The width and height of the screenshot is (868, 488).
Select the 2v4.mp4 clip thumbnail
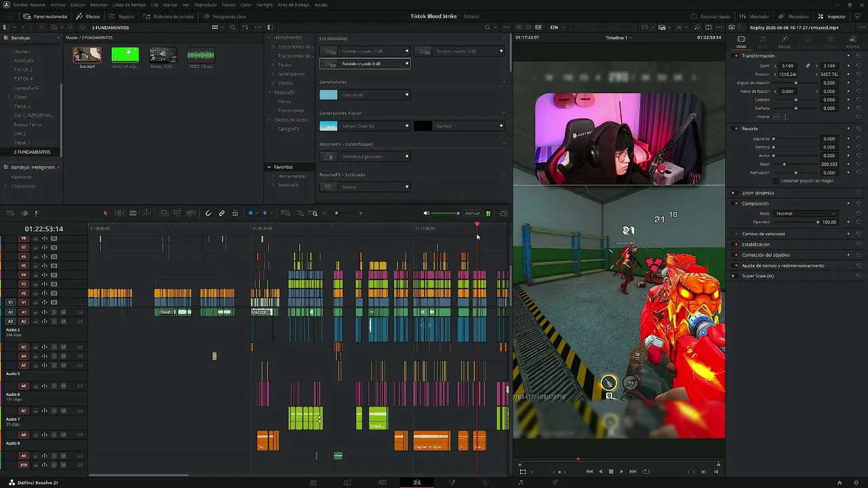tap(87, 55)
